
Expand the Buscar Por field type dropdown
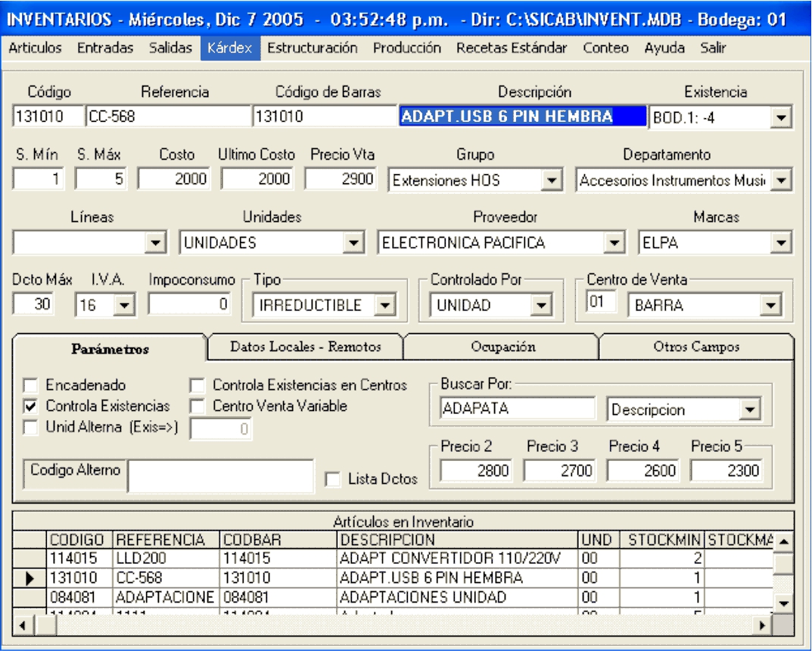pyautogui.click(x=750, y=410)
